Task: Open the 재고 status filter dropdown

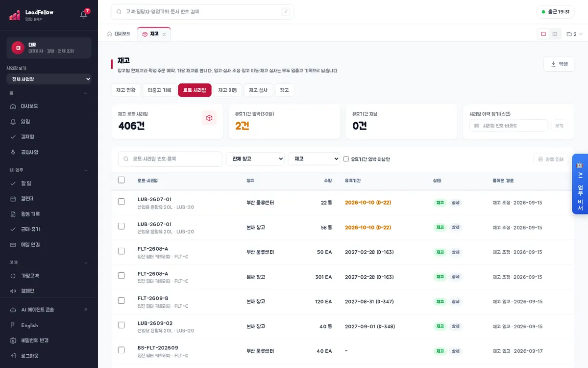Action: pos(314,159)
